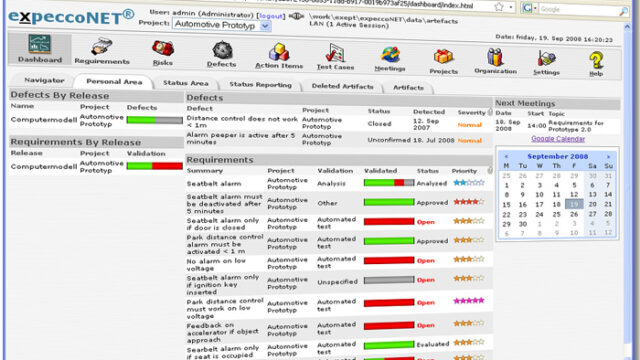Open the Defects mine icon
The width and height of the screenshot is (640, 360).
[x=222, y=50]
